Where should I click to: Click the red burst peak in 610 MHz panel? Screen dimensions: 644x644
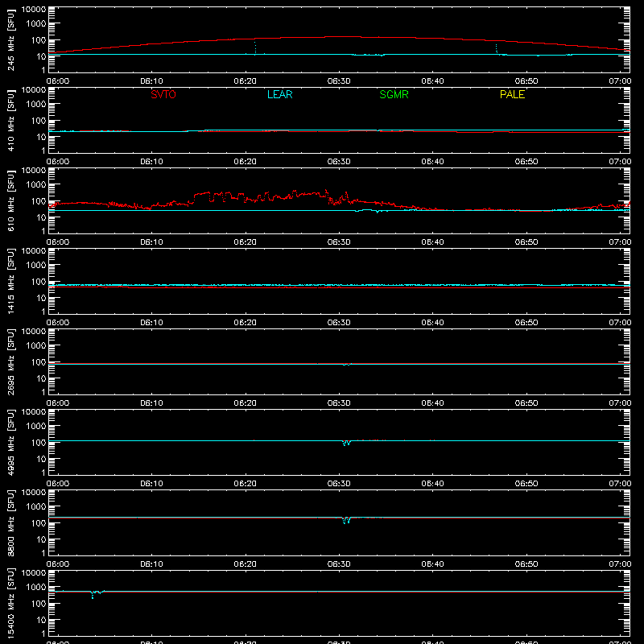327,192
